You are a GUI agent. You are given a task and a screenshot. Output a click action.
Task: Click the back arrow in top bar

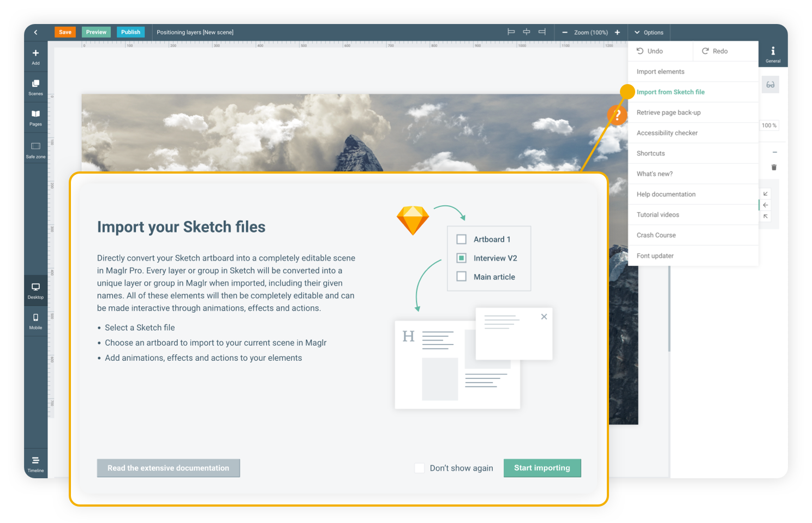pos(36,32)
